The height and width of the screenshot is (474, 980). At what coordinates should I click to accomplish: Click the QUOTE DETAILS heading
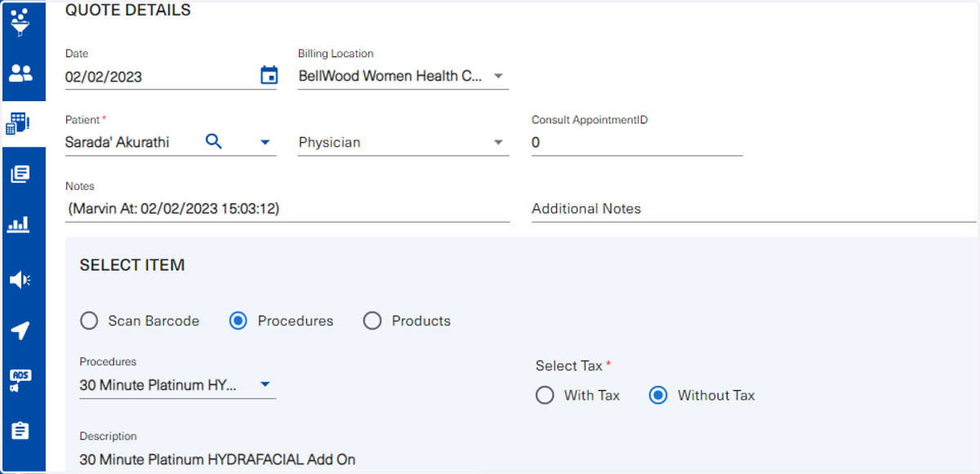click(128, 11)
